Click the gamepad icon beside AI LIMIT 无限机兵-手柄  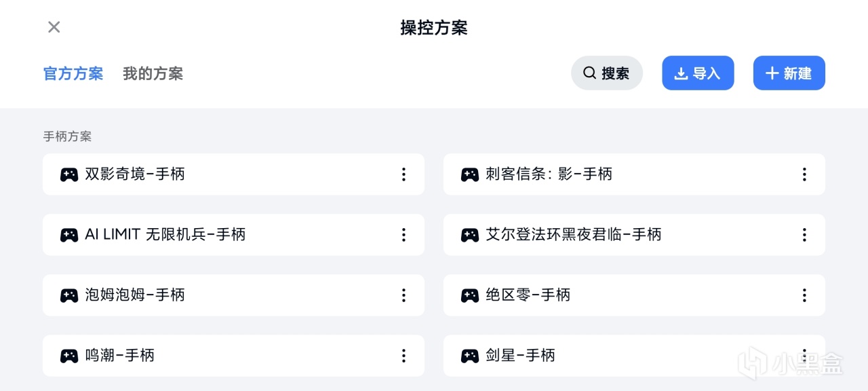click(69, 235)
